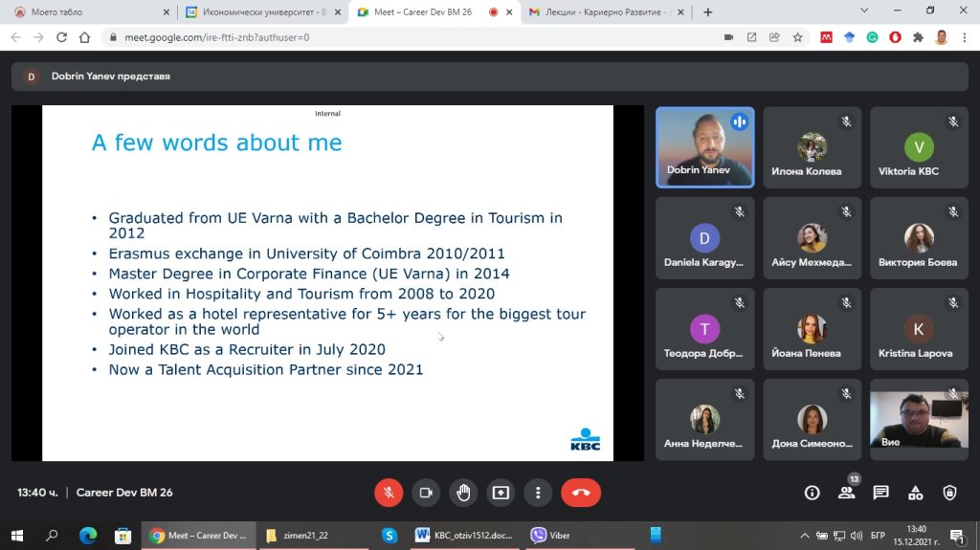The width and height of the screenshot is (980, 550).
Task: Open the browser home page
Action: (84, 37)
